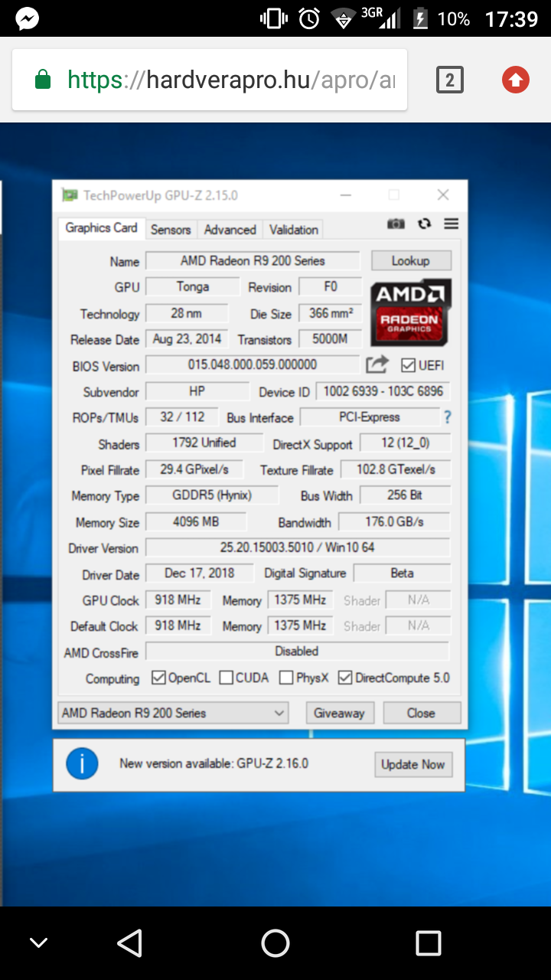The width and height of the screenshot is (551, 980).
Task: Click the Transistors value 5000M
Action: (331, 339)
